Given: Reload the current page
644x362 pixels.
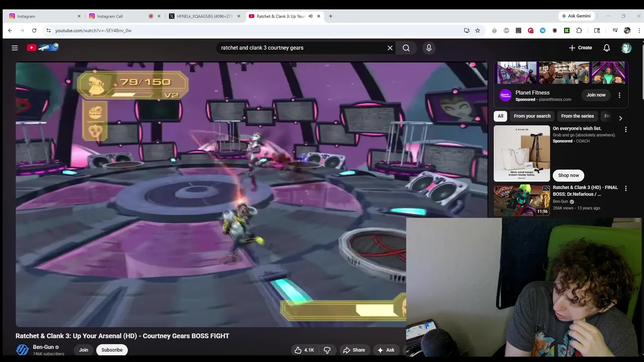Looking at the screenshot, I should (34, 31).
